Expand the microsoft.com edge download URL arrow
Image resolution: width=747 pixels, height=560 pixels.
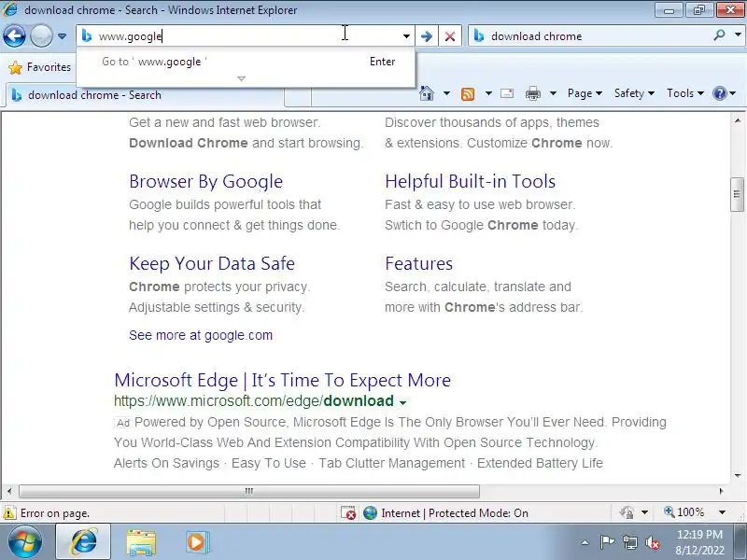(x=403, y=402)
